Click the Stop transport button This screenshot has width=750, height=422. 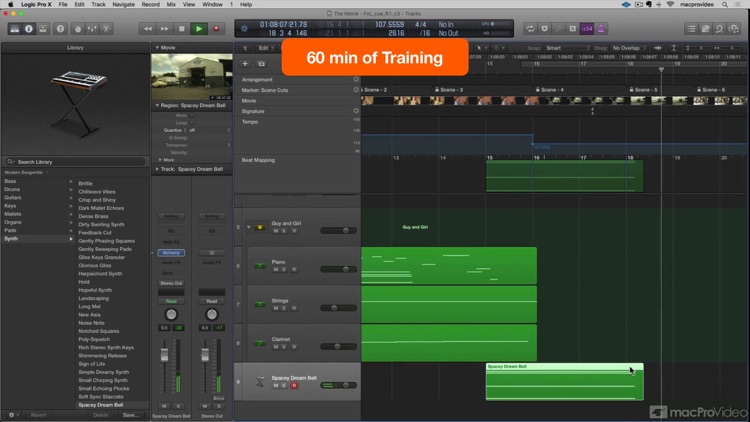182,29
